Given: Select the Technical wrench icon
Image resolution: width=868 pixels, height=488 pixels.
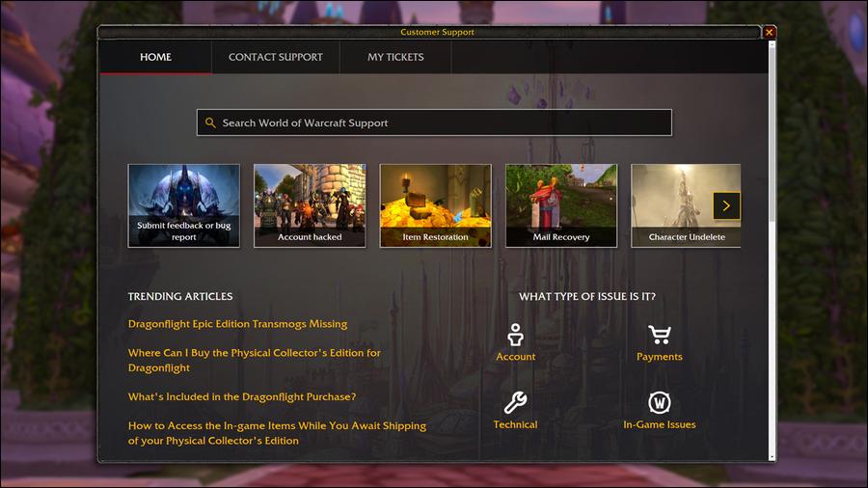Looking at the screenshot, I should (516, 402).
